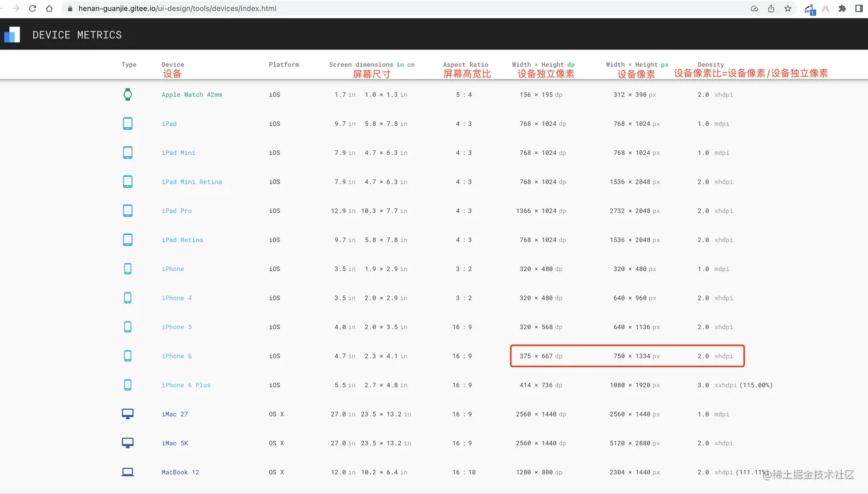Viewport: 868px width, 494px height.
Task: Open the iPad Pro device link
Action: (177, 211)
